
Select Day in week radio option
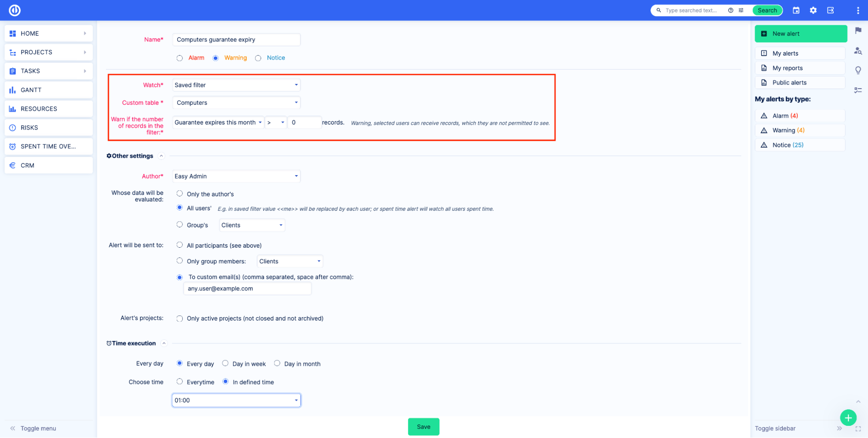pos(225,363)
